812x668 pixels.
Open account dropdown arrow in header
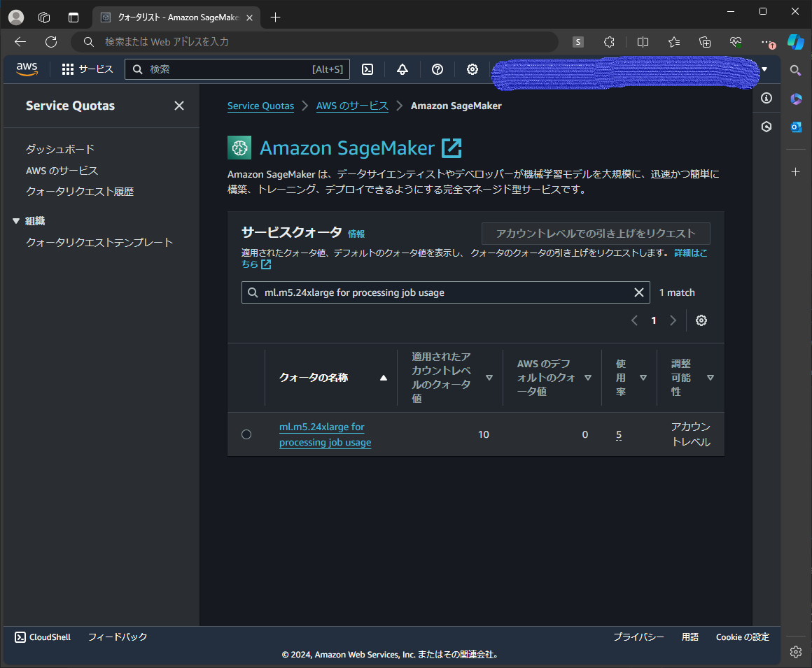[x=764, y=69]
